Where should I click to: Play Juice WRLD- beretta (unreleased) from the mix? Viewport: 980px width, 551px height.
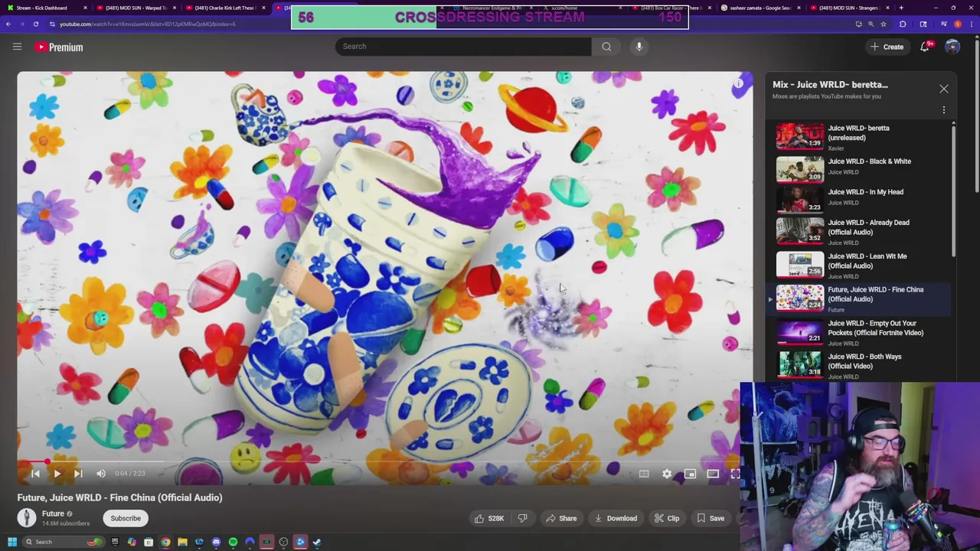(x=862, y=137)
